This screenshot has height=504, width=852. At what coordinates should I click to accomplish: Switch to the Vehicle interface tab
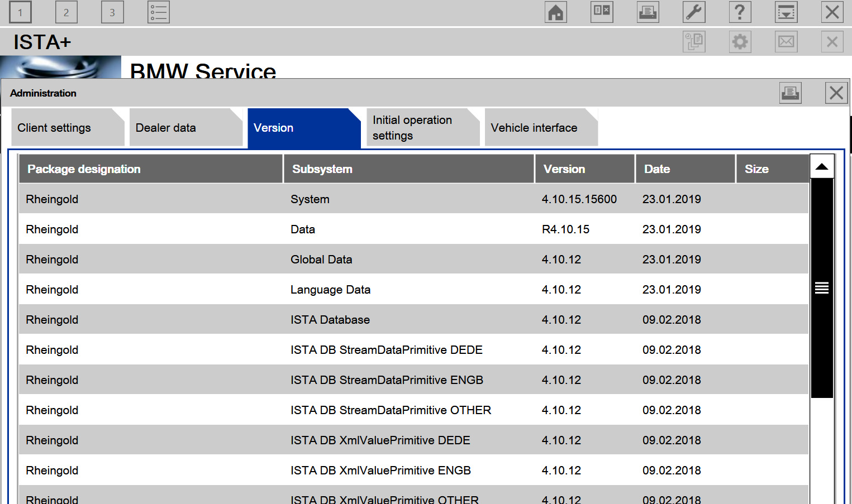(541, 127)
